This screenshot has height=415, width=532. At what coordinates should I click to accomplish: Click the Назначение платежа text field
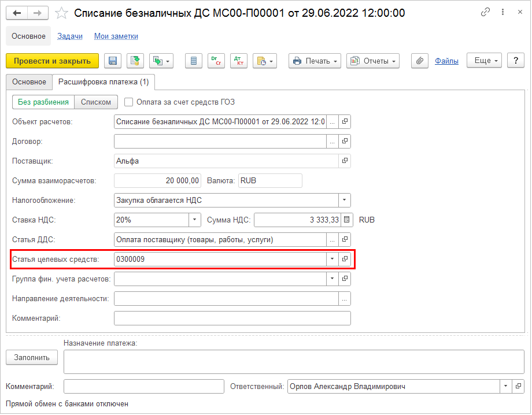[x=294, y=362]
